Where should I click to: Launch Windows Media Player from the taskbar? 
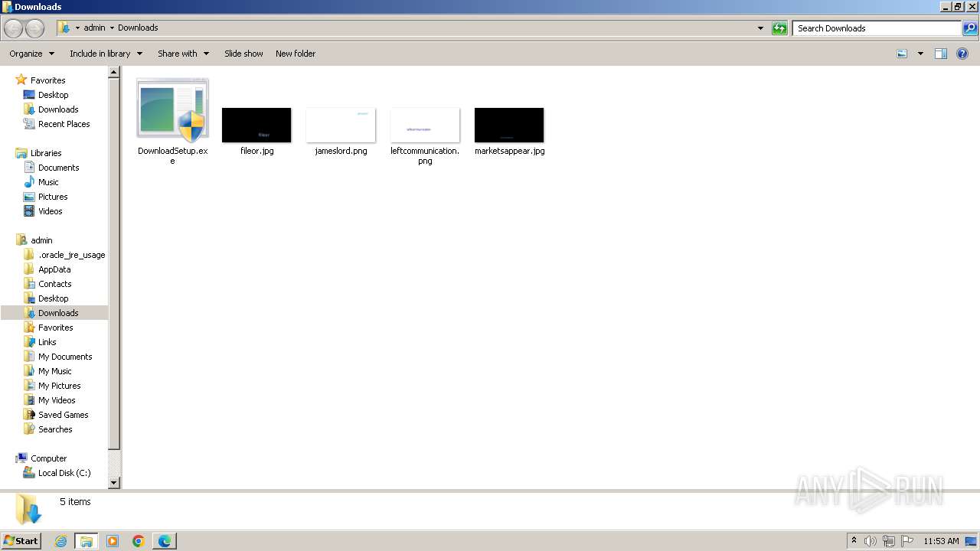tap(113, 541)
